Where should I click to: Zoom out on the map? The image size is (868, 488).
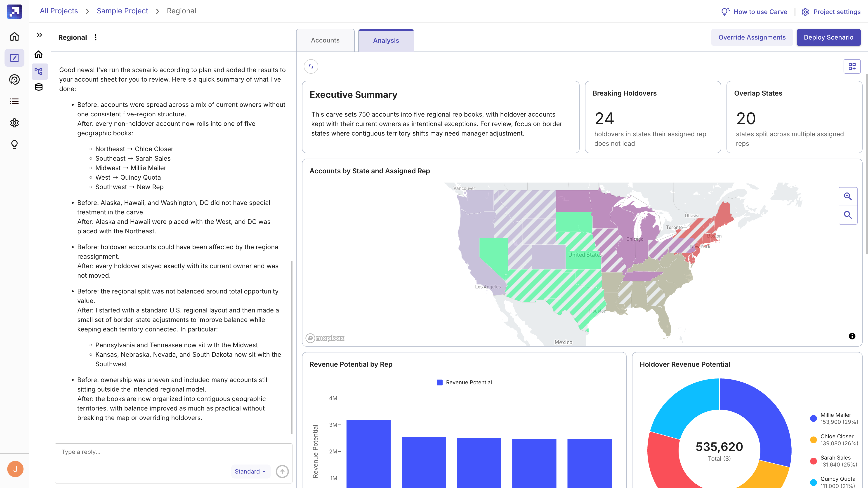(848, 215)
